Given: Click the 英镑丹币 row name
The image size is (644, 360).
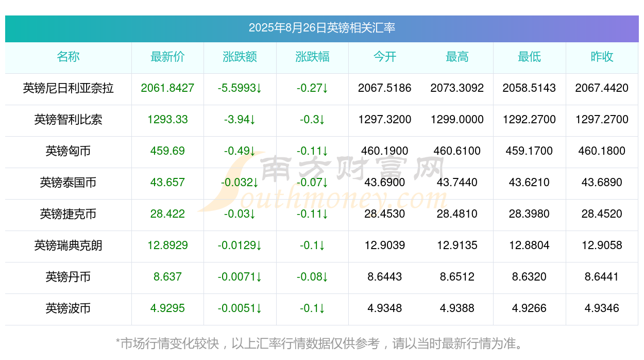Looking at the screenshot, I should click(68, 277).
